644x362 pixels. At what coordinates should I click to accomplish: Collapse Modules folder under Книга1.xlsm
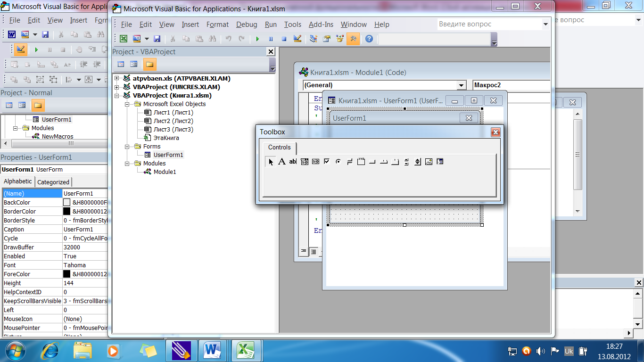[x=127, y=163]
